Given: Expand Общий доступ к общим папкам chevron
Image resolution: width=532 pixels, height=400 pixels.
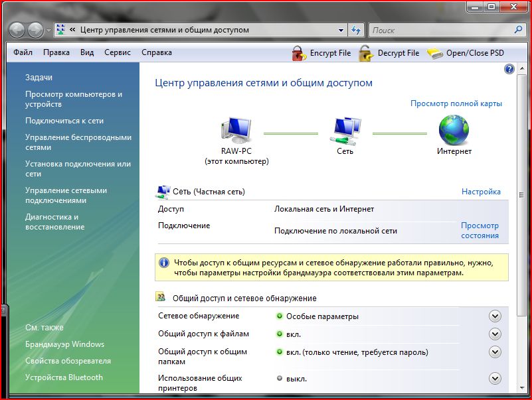Looking at the screenshot, I should click(x=495, y=352).
